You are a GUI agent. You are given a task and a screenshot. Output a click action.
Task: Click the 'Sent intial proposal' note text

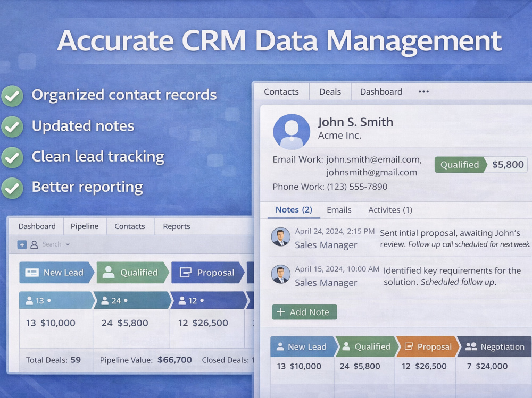(x=455, y=239)
